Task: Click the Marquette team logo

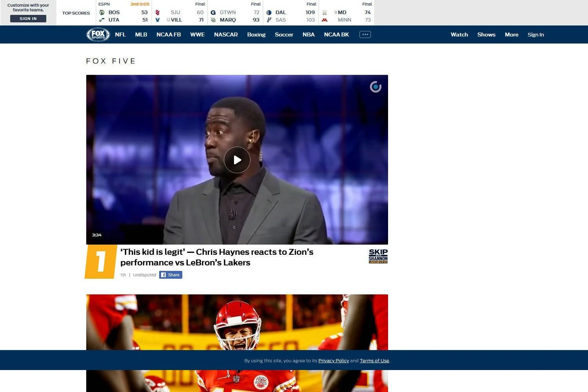Action: [x=213, y=20]
